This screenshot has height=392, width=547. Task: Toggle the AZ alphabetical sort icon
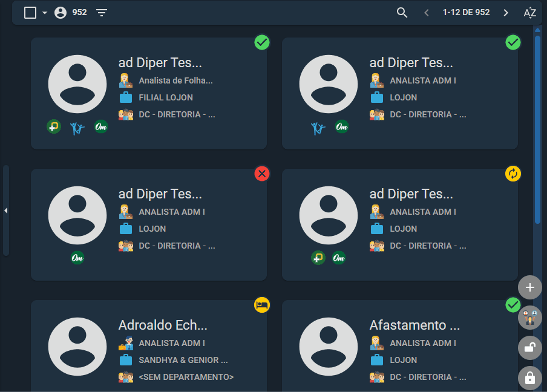click(x=530, y=13)
